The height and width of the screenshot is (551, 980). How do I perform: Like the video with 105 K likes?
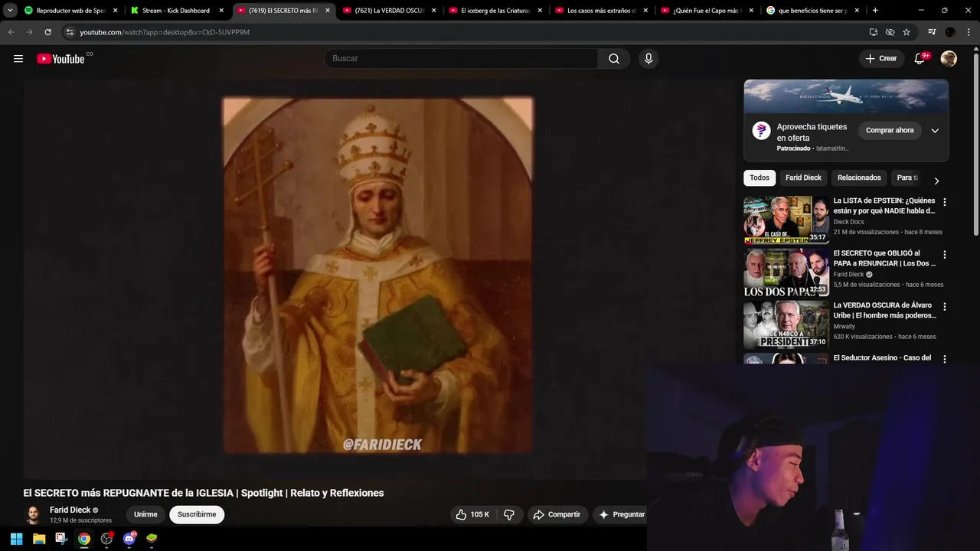click(472, 514)
